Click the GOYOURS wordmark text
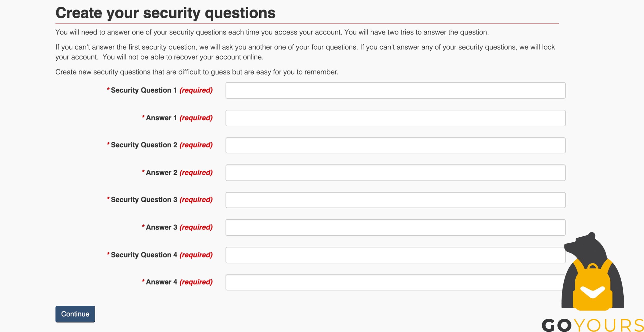 pos(593,325)
